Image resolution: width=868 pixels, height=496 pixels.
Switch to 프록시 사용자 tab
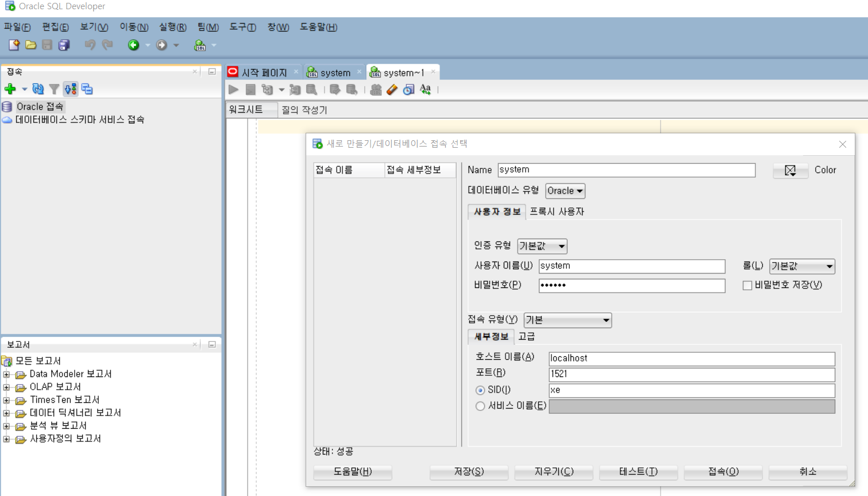coord(557,212)
